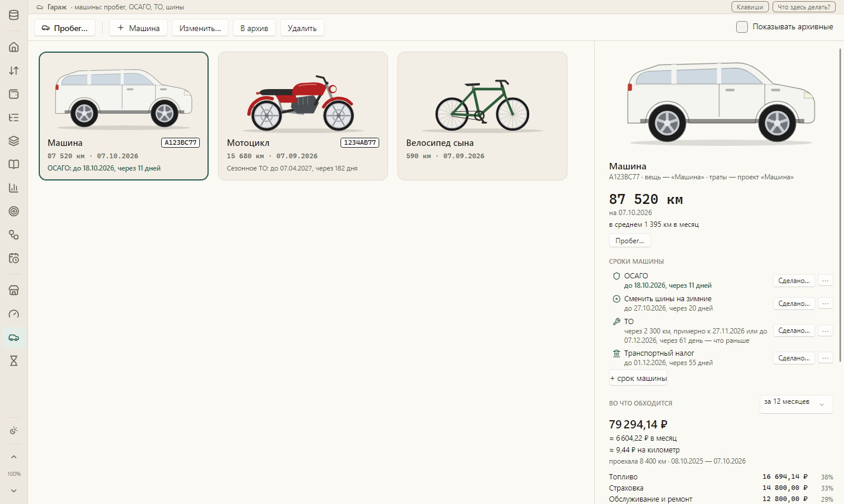844x504 pixels.
Task: Open the more options menu for ОСАГО
Action: click(x=825, y=281)
